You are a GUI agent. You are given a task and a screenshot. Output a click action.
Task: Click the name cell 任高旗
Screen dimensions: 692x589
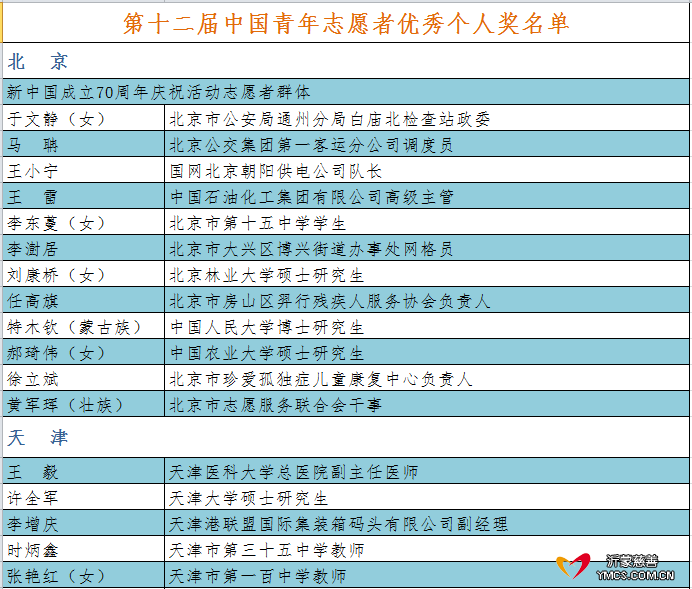click(84, 300)
